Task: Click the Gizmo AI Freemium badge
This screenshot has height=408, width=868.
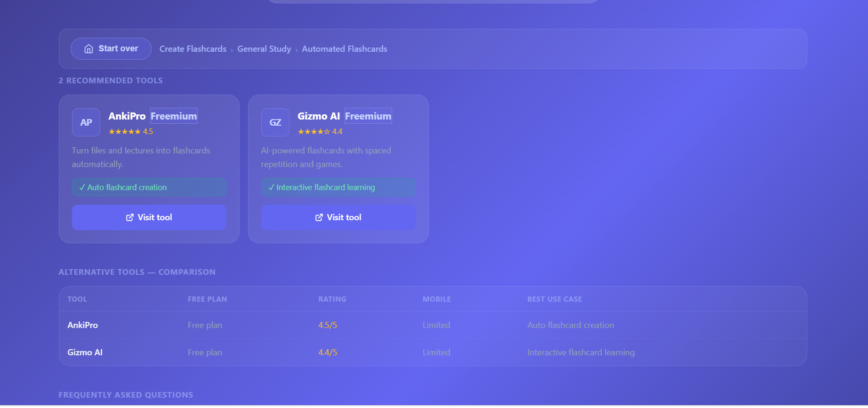Action: pyautogui.click(x=368, y=116)
